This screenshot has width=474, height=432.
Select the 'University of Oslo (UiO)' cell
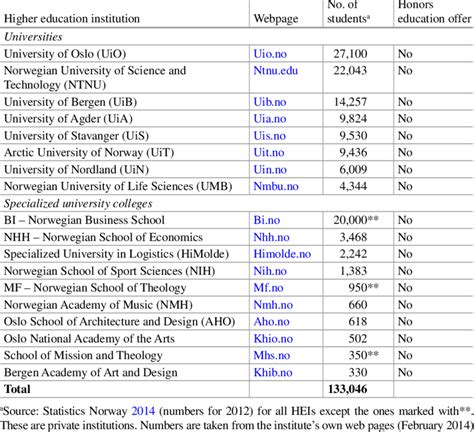[65, 54]
